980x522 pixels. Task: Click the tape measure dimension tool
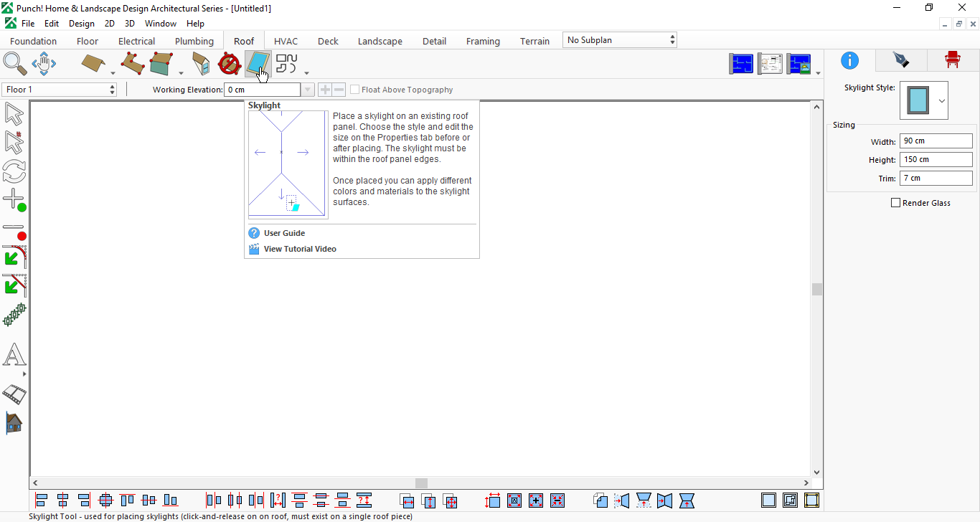tap(14, 394)
